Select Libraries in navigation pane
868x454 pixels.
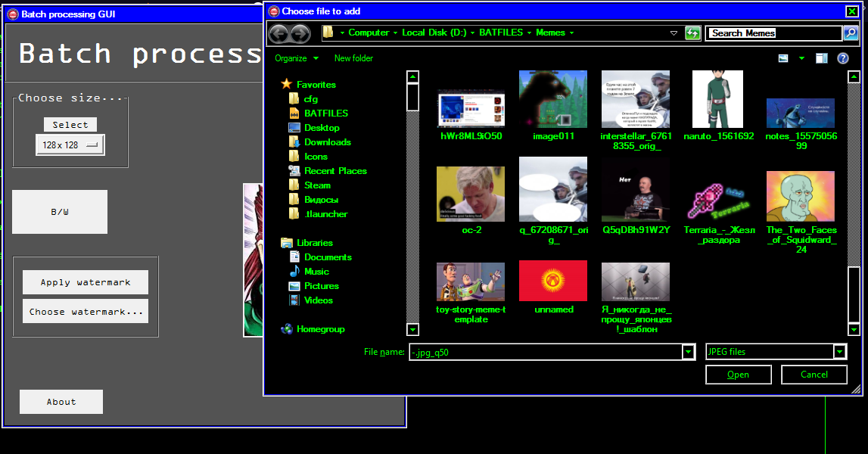[x=314, y=243]
